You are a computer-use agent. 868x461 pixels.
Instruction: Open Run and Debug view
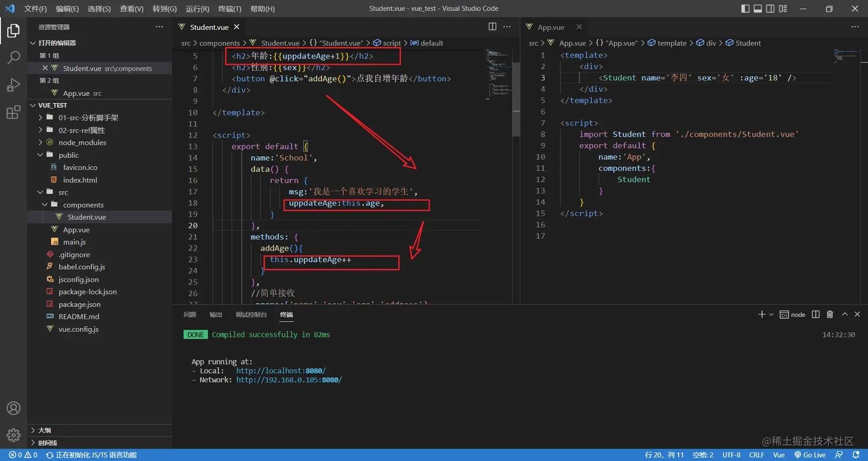pyautogui.click(x=13, y=85)
